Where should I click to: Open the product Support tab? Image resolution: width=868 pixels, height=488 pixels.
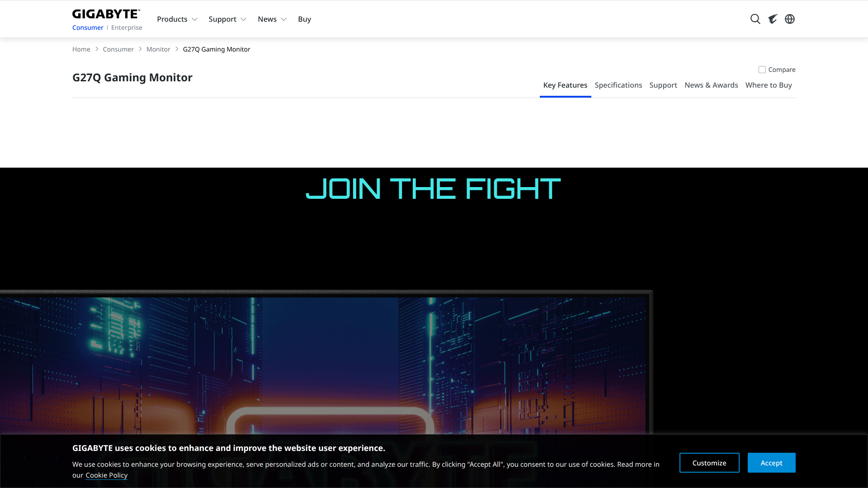tap(663, 85)
